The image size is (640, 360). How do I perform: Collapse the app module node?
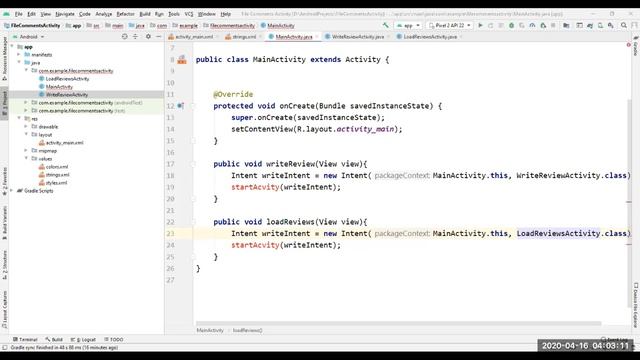click(12, 47)
